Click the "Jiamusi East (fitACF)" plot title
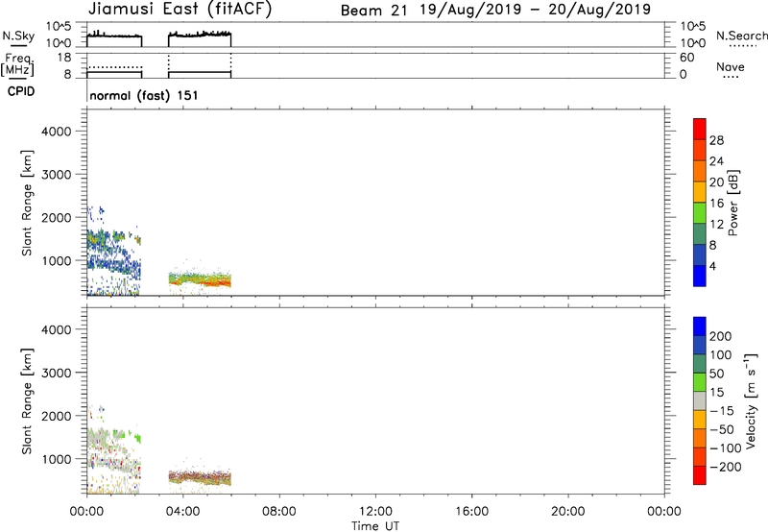Image resolution: width=768 pixels, height=532 pixels. click(180, 10)
